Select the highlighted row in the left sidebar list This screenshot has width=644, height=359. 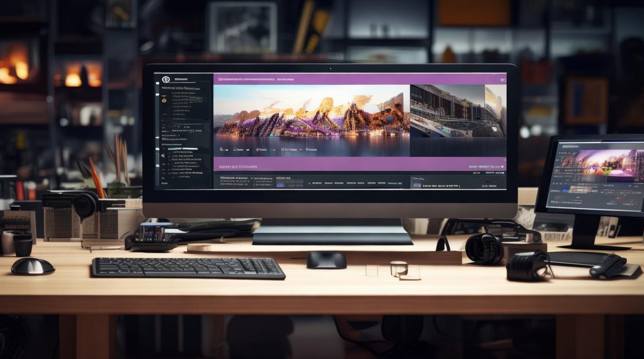click(182, 149)
